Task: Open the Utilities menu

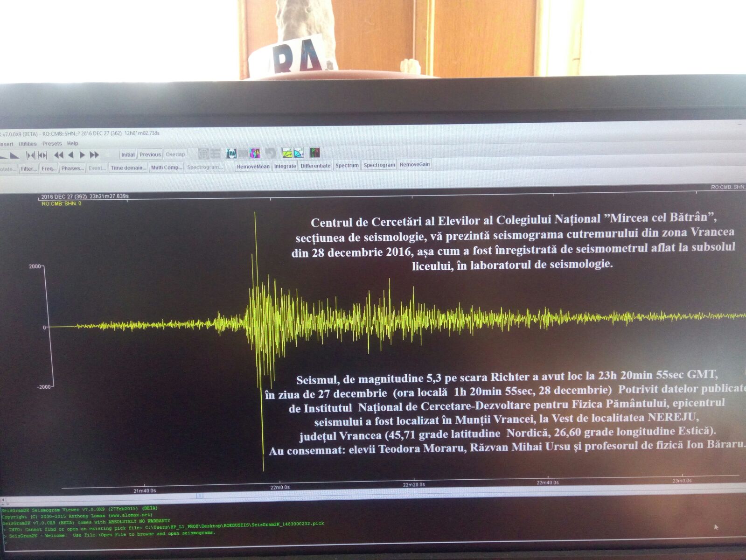Action: (x=28, y=144)
